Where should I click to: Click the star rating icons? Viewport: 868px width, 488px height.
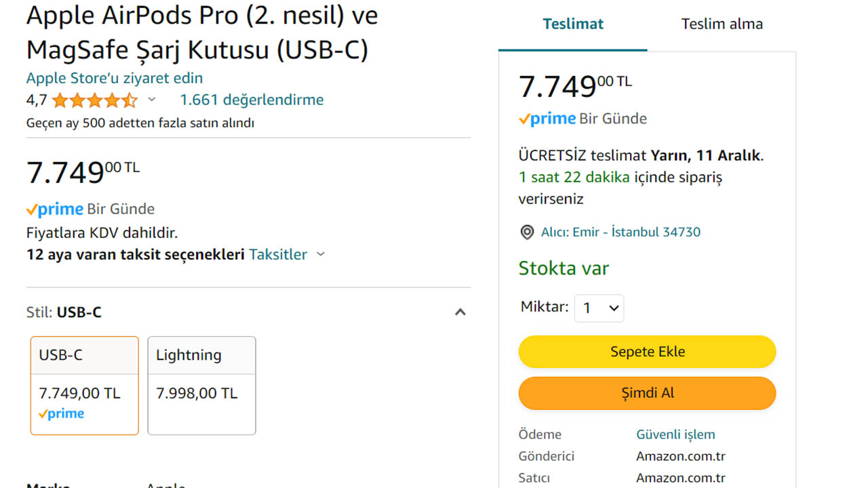[94, 100]
